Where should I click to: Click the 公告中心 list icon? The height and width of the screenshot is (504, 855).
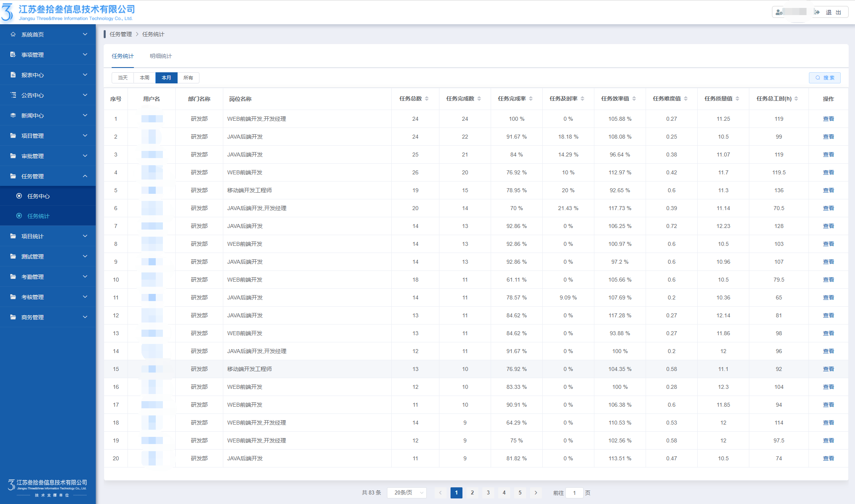tap(13, 95)
